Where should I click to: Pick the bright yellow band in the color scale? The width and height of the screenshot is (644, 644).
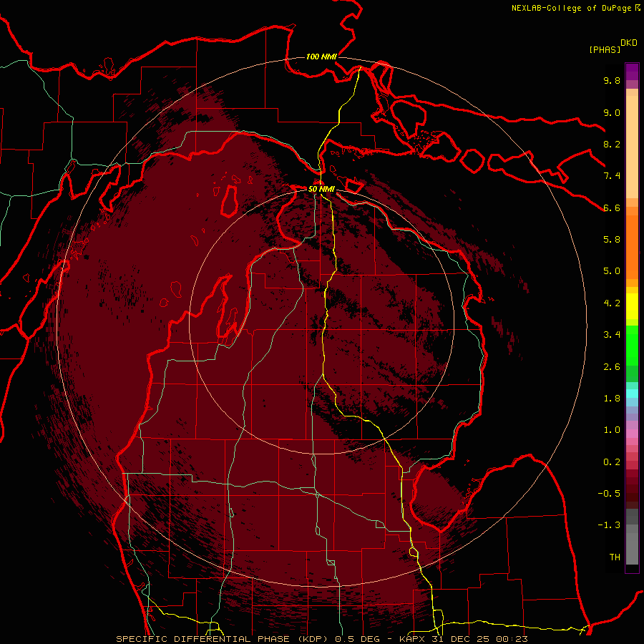tap(632, 306)
